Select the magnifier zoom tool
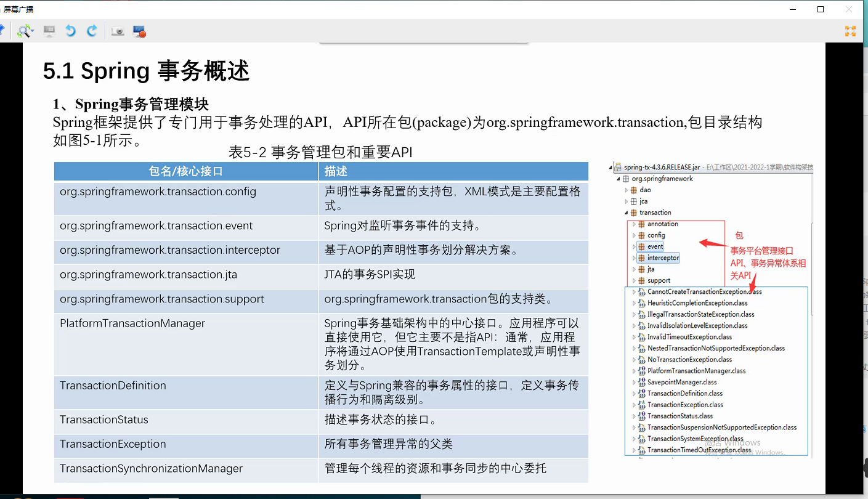Screen dimensions: 868x499 [22, 30]
